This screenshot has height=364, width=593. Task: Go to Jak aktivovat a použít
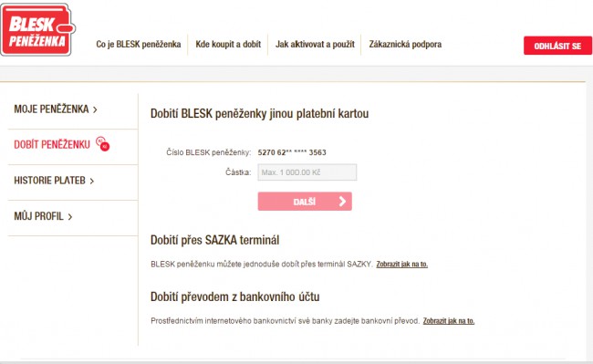pos(315,44)
